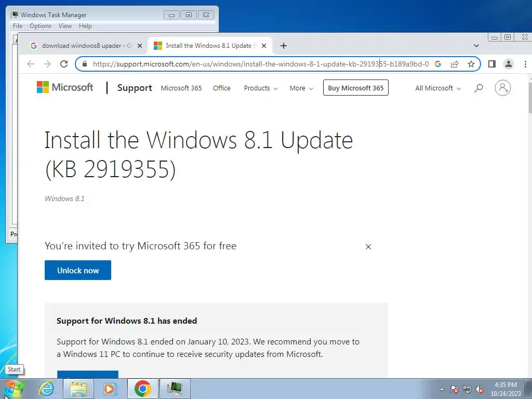Click the 'Support for Windows 8.1 has ended' heading
The image size is (532, 399).
click(x=127, y=321)
